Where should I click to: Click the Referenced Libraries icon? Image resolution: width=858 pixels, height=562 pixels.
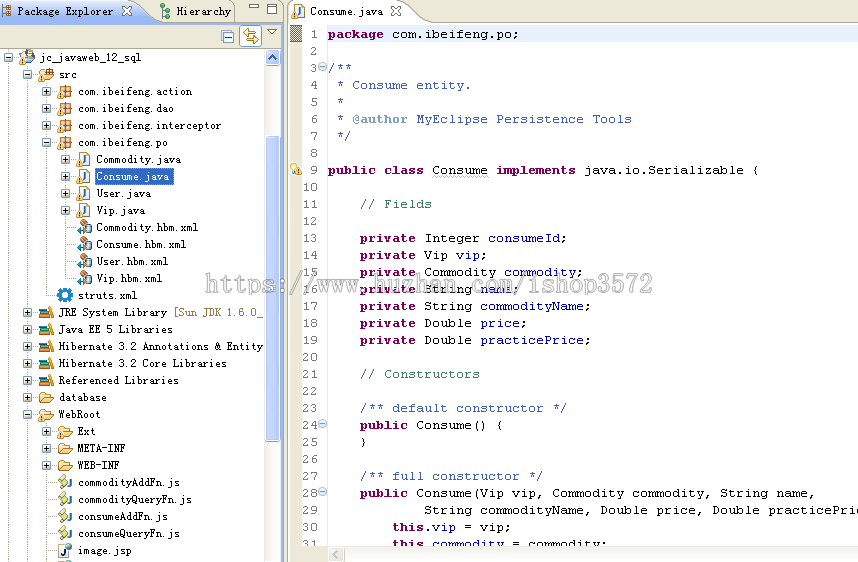(x=46, y=380)
